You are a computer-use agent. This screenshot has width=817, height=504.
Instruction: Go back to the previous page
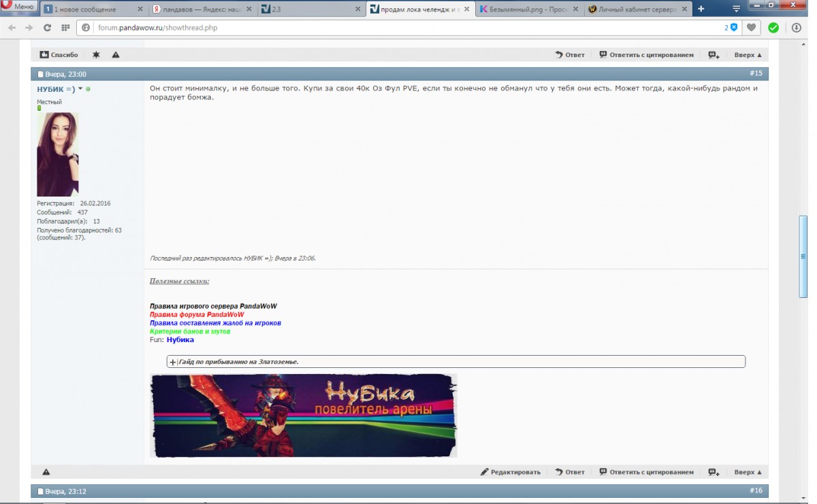click(x=12, y=28)
